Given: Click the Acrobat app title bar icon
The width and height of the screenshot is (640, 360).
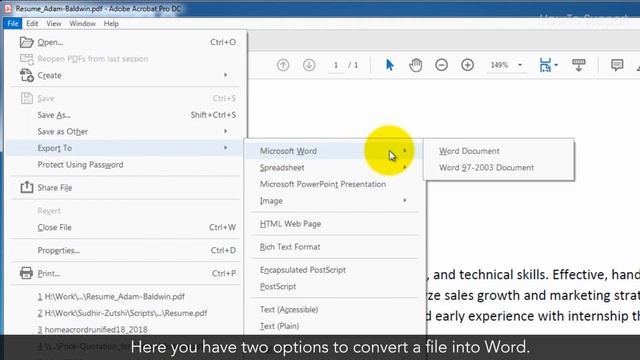Looking at the screenshot, I should tap(8, 8).
